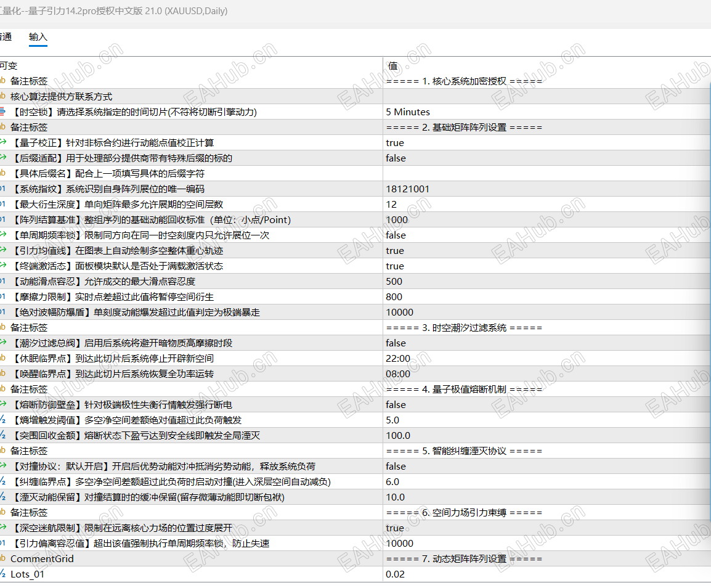Click the green arrow icon beside 【对撞协议：默认开启】
The height and width of the screenshot is (588, 711).
point(2,466)
